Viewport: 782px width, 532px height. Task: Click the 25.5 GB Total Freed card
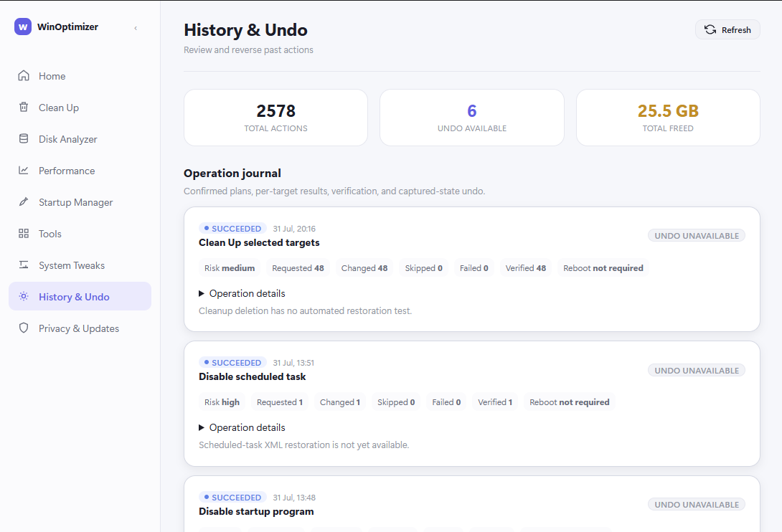coord(668,118)
